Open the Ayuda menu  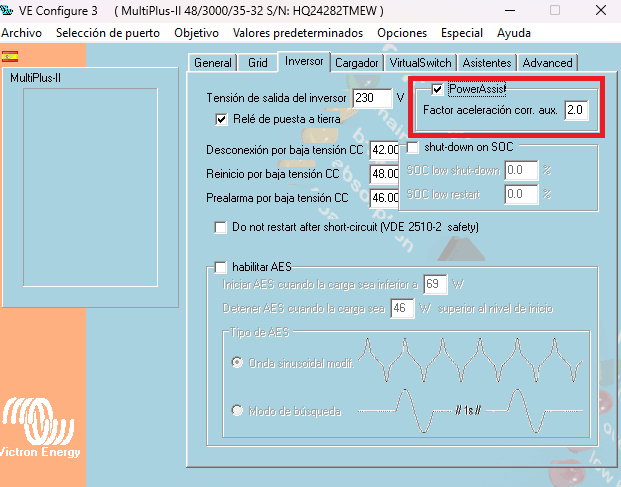coord(514,33)
